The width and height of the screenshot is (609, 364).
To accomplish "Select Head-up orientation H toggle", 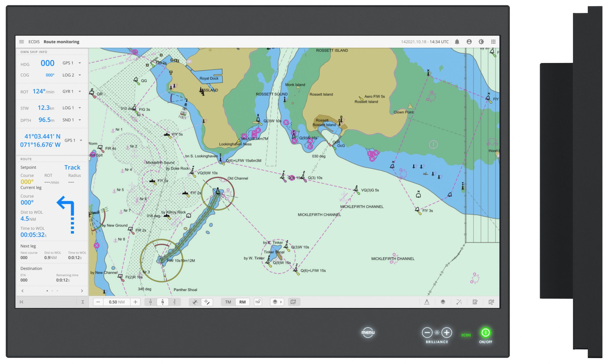I will pos(150,302).
